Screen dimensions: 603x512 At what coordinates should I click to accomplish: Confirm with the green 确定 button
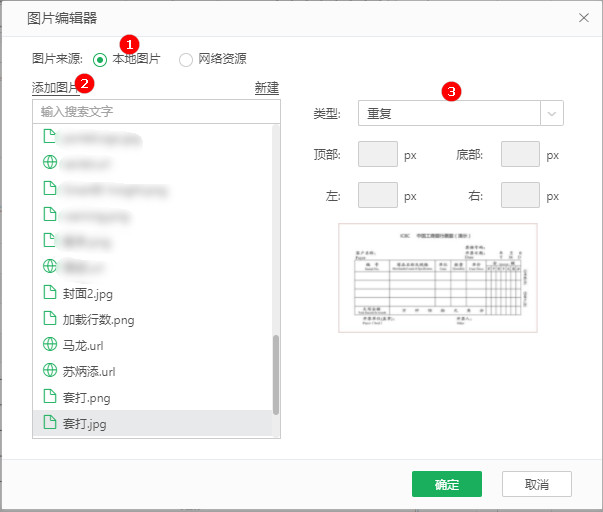pos(447,484)
